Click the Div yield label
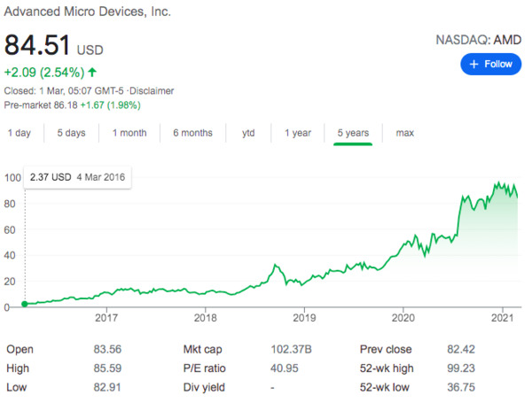Viewport: 532px width, 403px height. 204,387
